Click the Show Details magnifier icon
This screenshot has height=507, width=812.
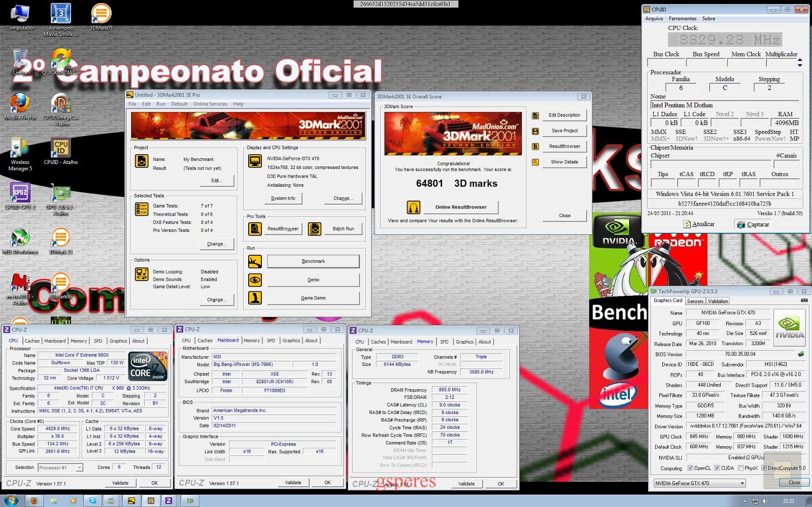535,162
